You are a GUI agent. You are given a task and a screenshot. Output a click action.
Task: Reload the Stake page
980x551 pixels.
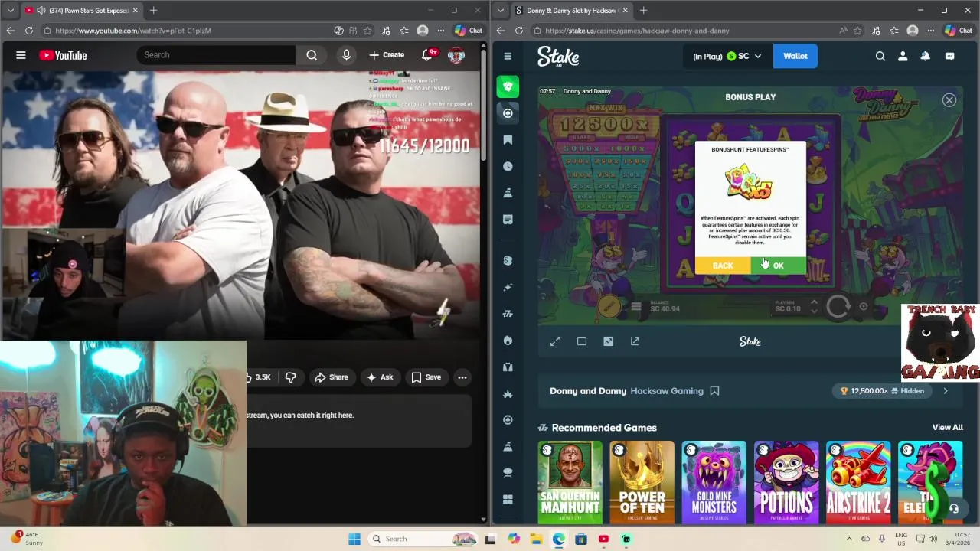[518, 31]
